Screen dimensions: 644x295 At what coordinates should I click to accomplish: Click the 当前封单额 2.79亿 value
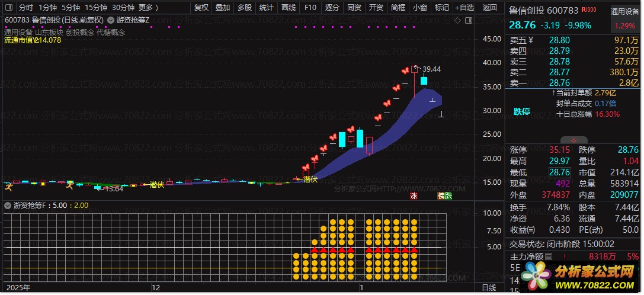click(x=605, y=93)
